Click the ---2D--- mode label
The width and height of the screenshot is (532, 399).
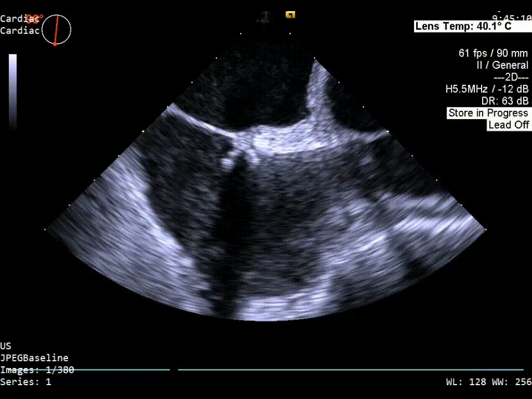click(510, 77)
